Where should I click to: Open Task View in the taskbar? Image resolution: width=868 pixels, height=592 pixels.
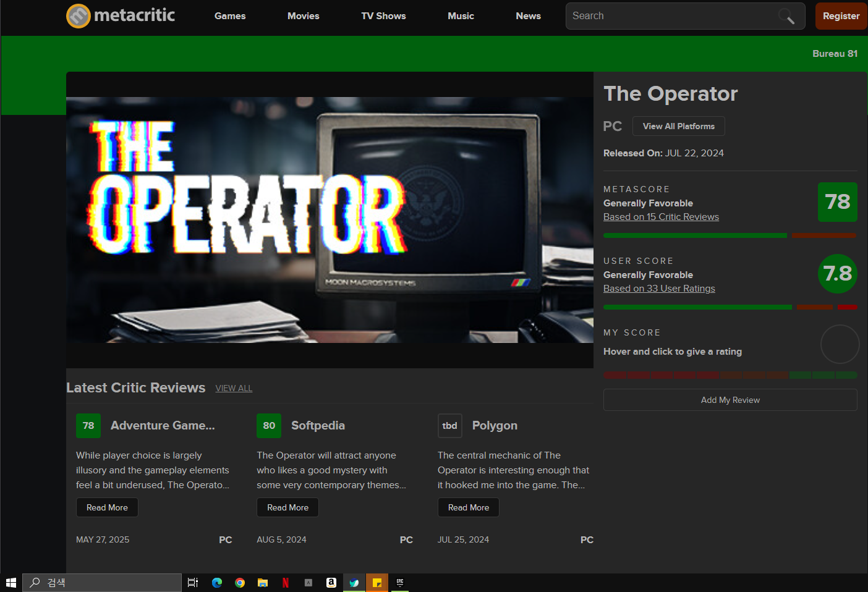193,583
